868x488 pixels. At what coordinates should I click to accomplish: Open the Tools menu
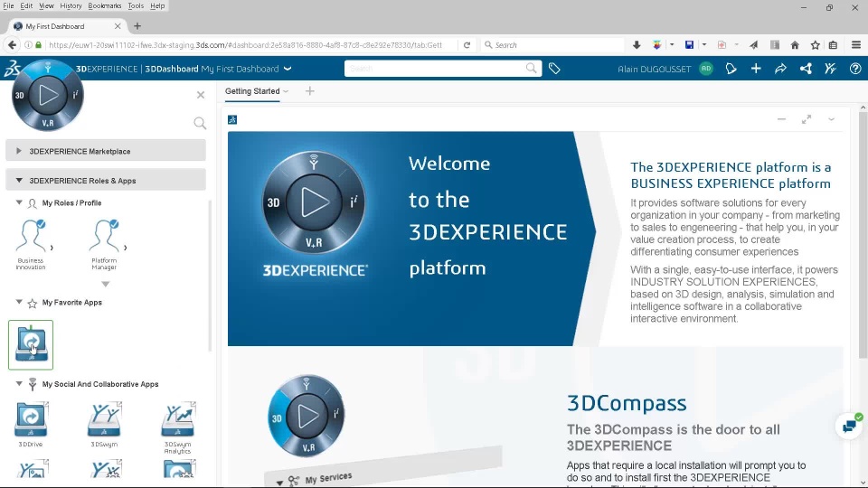[x=136, y=5]
